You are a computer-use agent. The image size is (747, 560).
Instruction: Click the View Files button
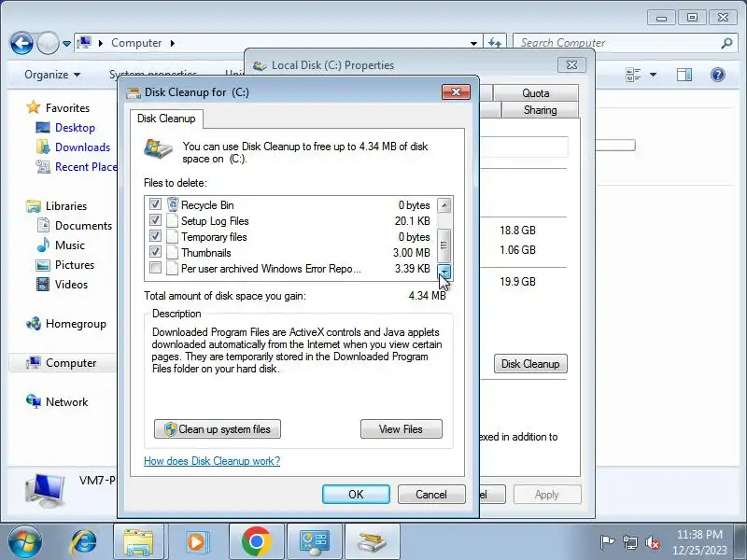pos(402,429)
